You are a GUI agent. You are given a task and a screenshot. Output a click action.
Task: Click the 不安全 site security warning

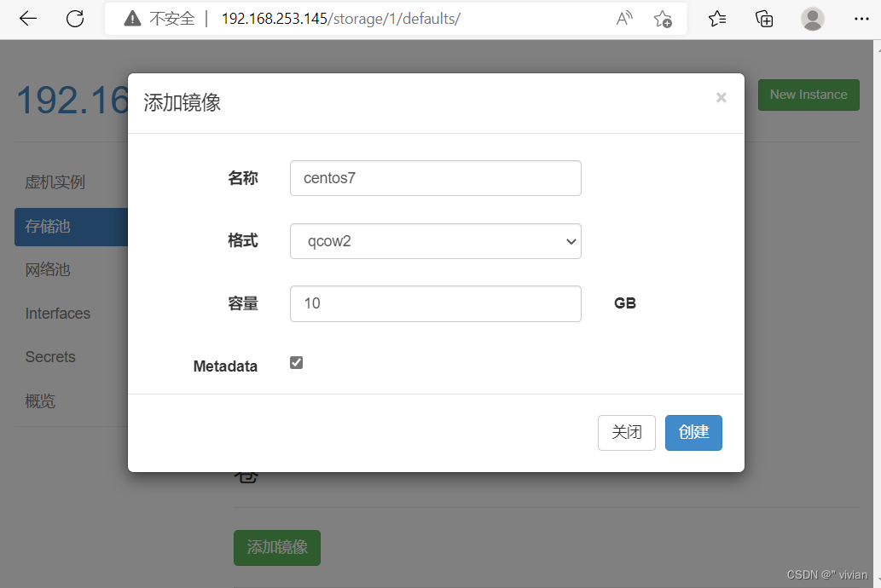point(170,18)
